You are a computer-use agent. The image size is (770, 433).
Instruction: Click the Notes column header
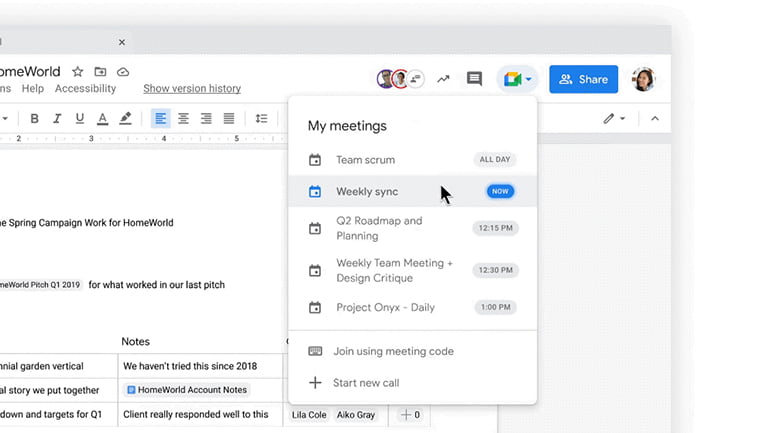[x=136, y=342]
